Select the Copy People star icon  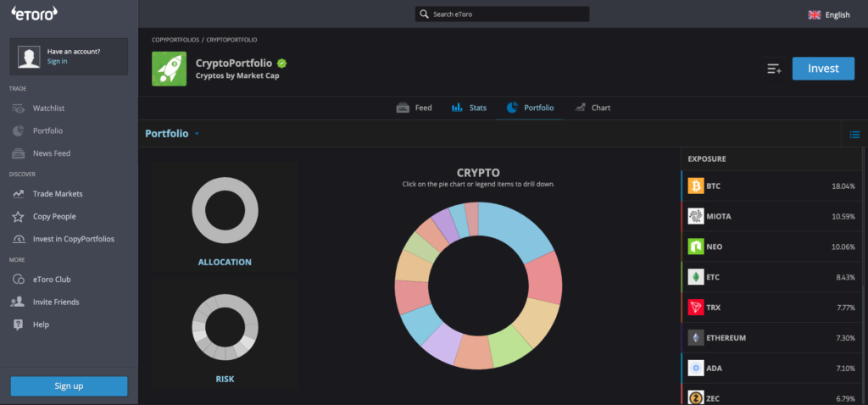[19, 216]
